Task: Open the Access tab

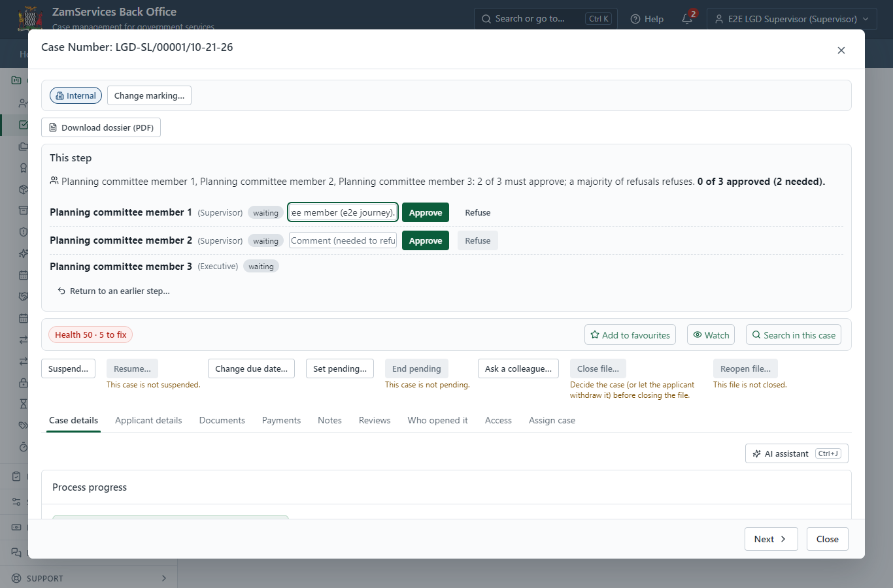Action: coord(498,420)
